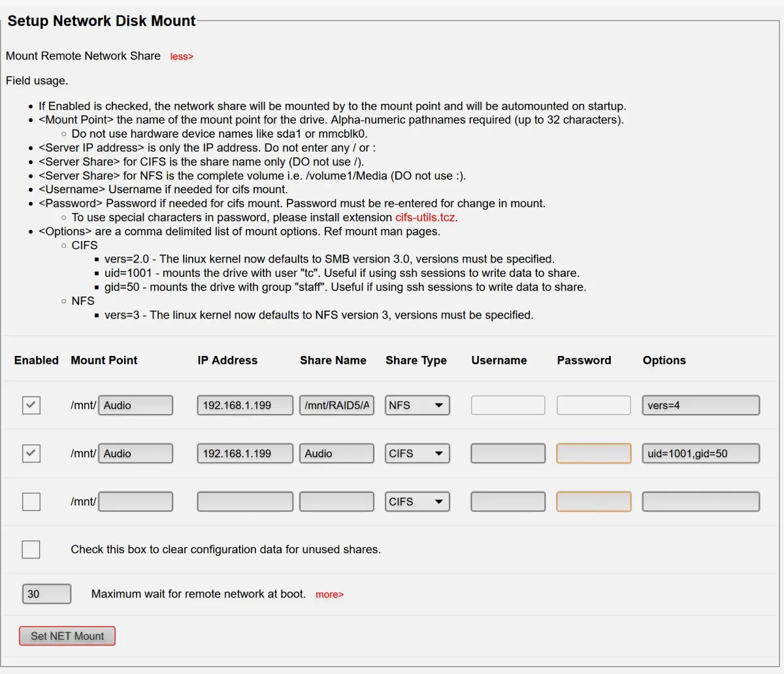784x674 pixels.
Task: Click the 'less>' link next to Mount Remote Network Share
Action: (x=182, y=57)
